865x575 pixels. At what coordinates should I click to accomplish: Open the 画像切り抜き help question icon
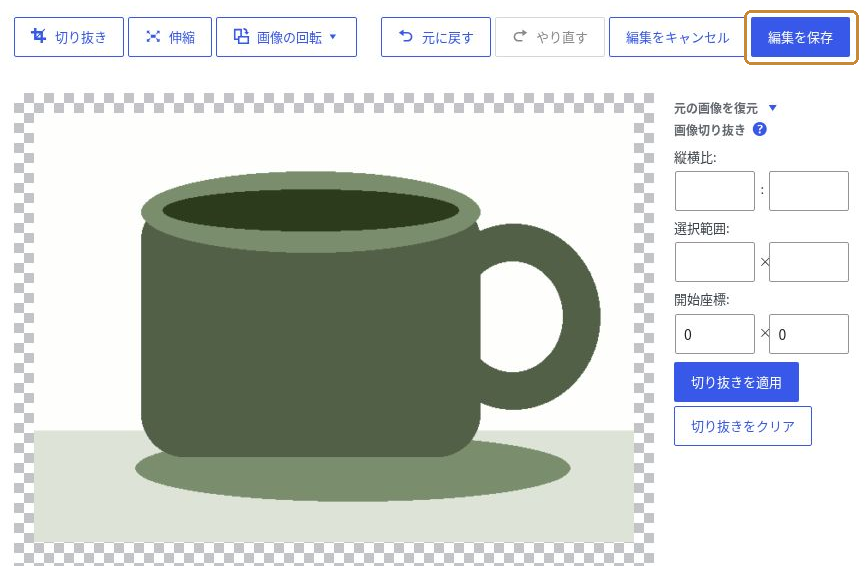pyautogui.click(x=760, y=130)
